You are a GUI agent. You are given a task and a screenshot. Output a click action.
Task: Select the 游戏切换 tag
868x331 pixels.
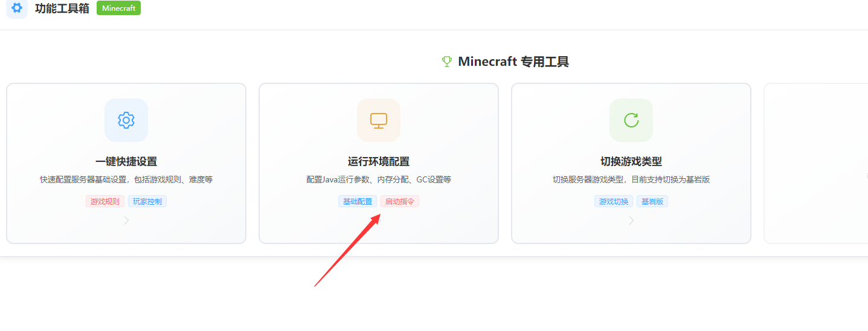click(x=614, y=202)
